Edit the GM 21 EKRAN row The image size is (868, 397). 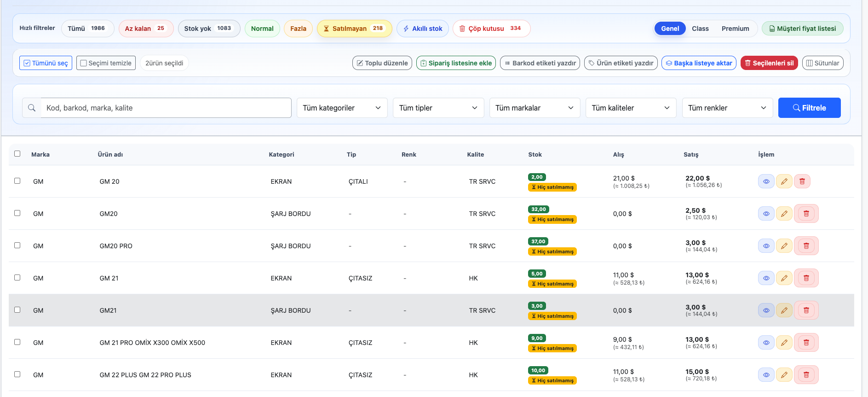click(x=784, y=278)
